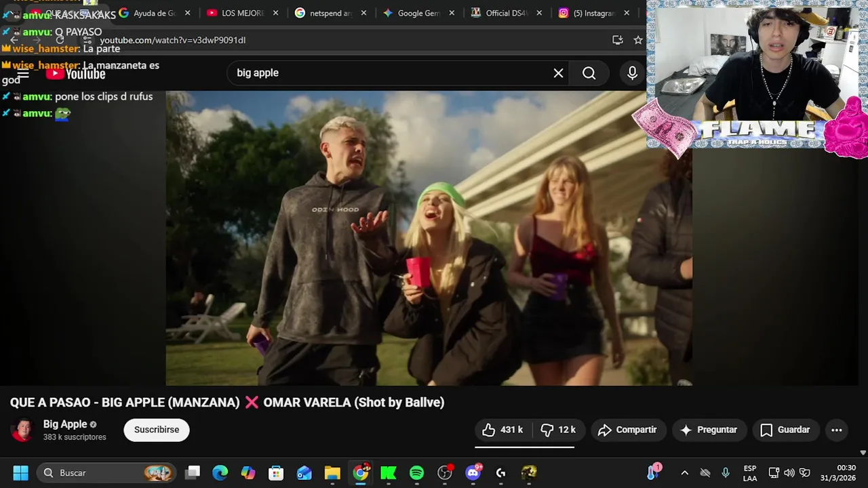Open Microsoft Store from taskbar
Viewport: 868px width, 488px height.
pos(276,473)
